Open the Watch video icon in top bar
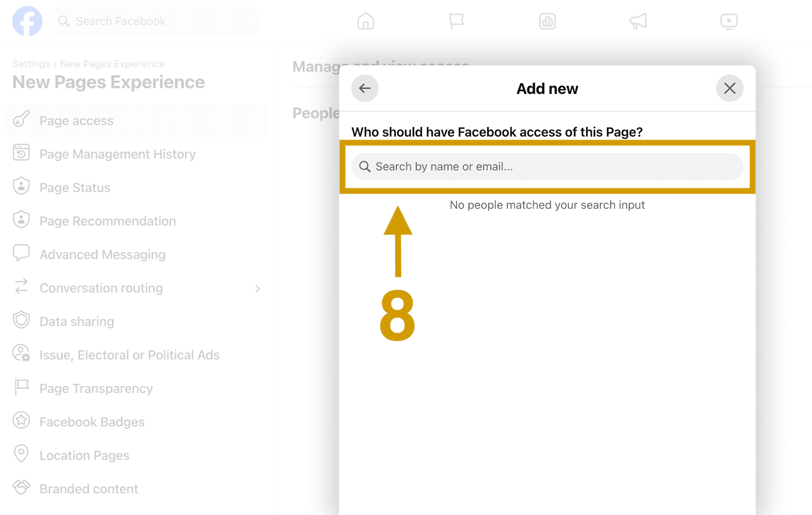This screenshot has width=812, height=515. tap(729, 21)
